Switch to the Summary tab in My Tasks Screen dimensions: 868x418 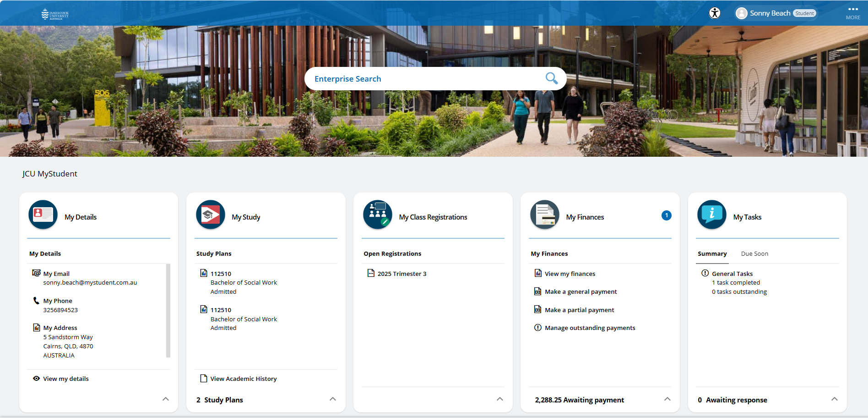(x=712, y=254)
